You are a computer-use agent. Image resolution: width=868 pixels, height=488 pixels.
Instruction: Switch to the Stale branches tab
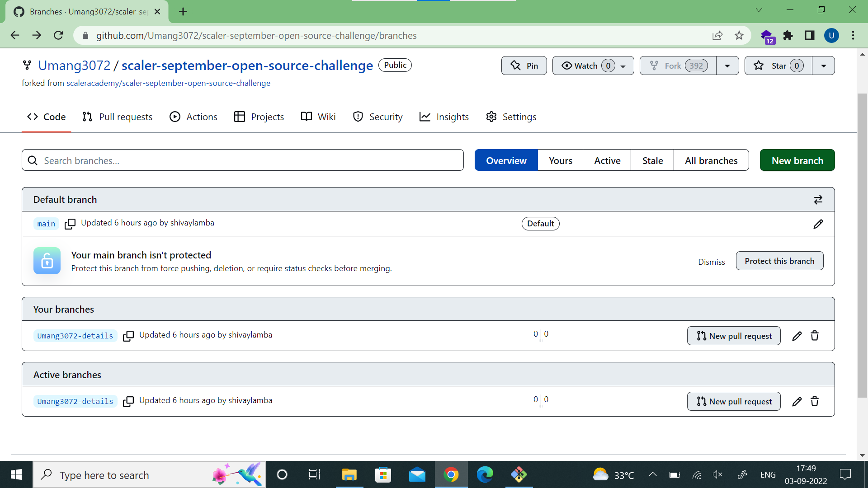tap(652, 160)
